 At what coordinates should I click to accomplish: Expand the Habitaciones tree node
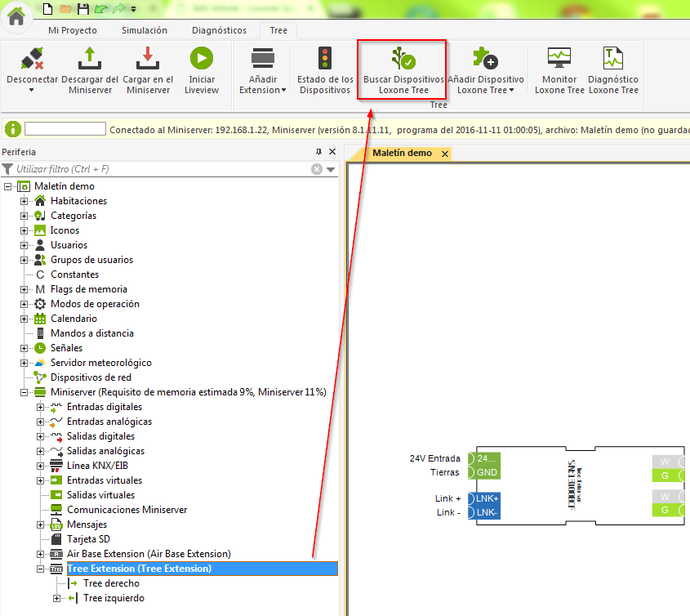coord(24,201)
